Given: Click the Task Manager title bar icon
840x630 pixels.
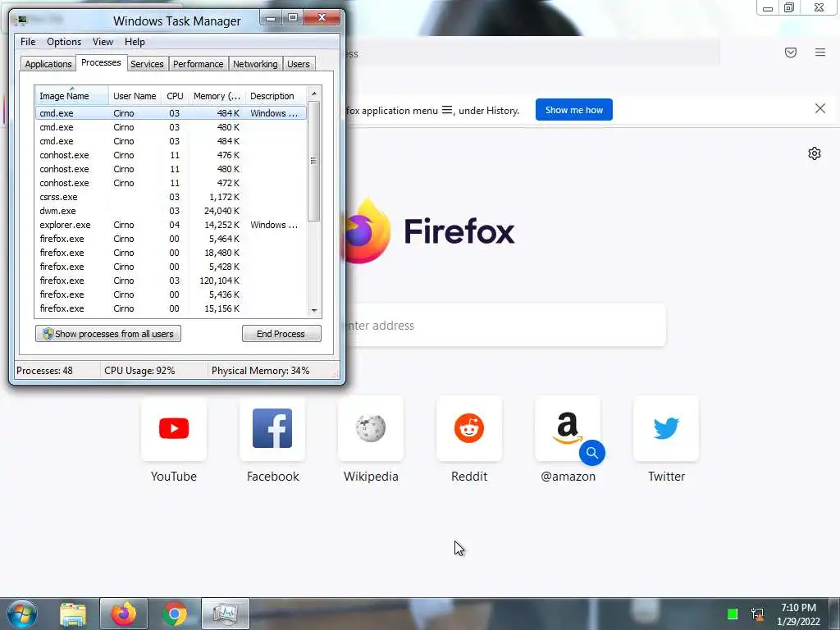Looking at the screenshot, I should click(21, 21).
